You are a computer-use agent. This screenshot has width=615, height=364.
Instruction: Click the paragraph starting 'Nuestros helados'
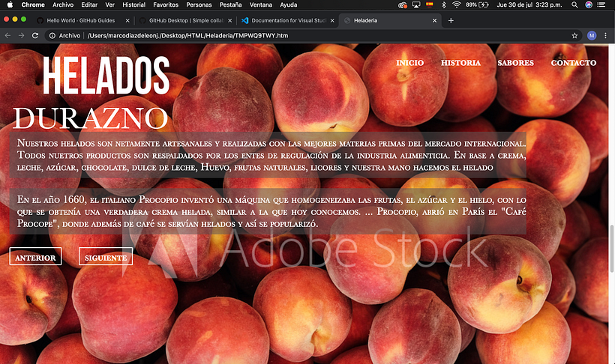pos(268,155)
